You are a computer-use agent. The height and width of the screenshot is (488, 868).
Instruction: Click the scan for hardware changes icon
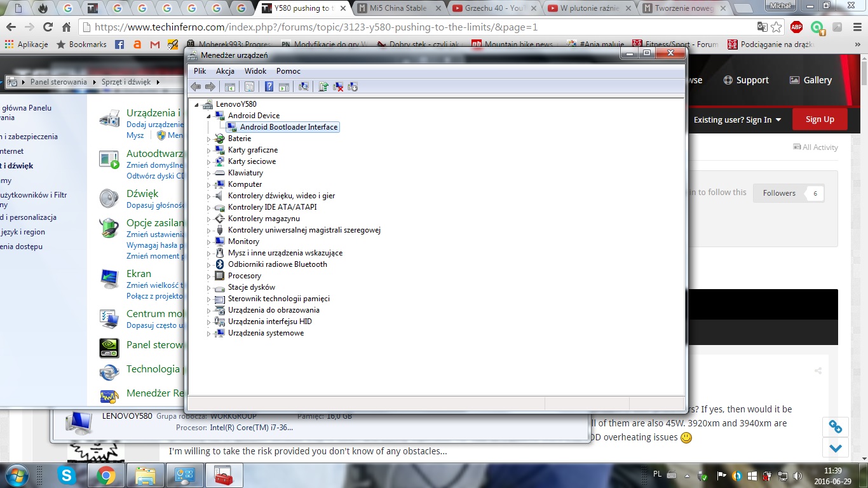pyautogui.click(x=304, y=87)
